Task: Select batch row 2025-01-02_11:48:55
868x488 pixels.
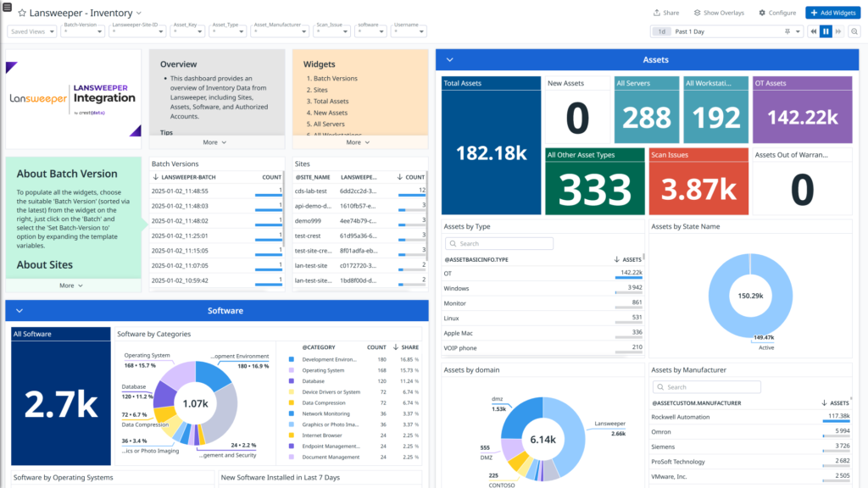Action: pyautogui.click(x=216, y=191)
